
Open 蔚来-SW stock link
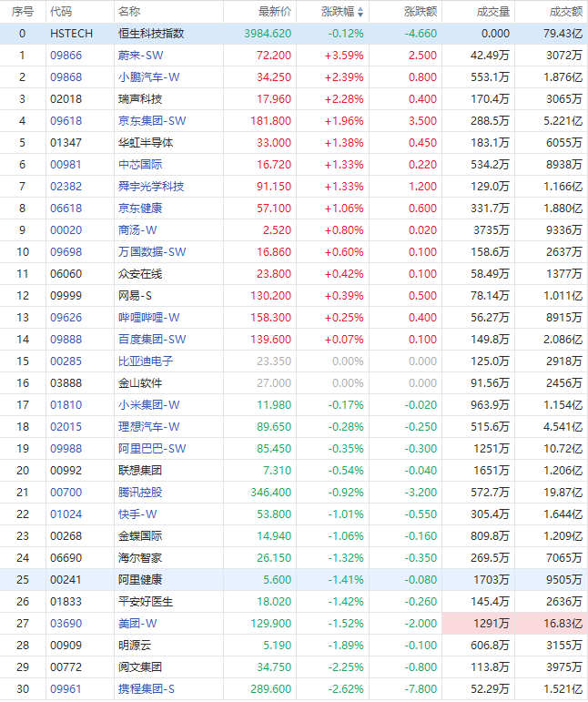[x=140, y=56]
